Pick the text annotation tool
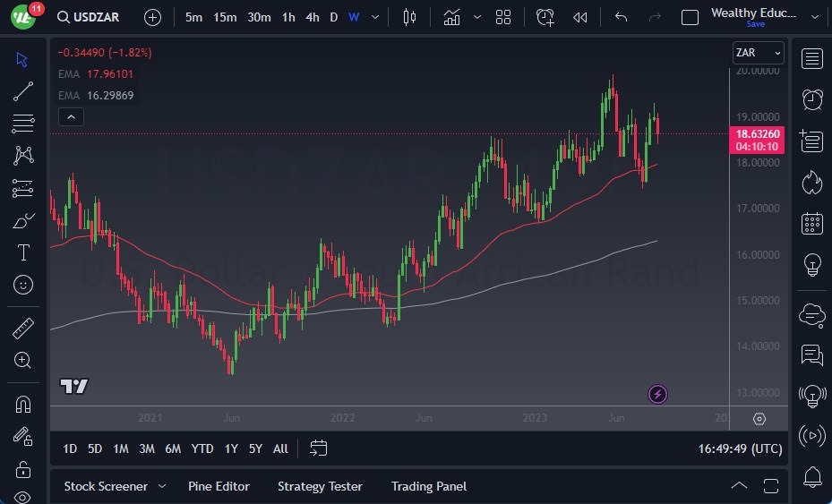The image size is (832, 504). click(x=24, y=252)
